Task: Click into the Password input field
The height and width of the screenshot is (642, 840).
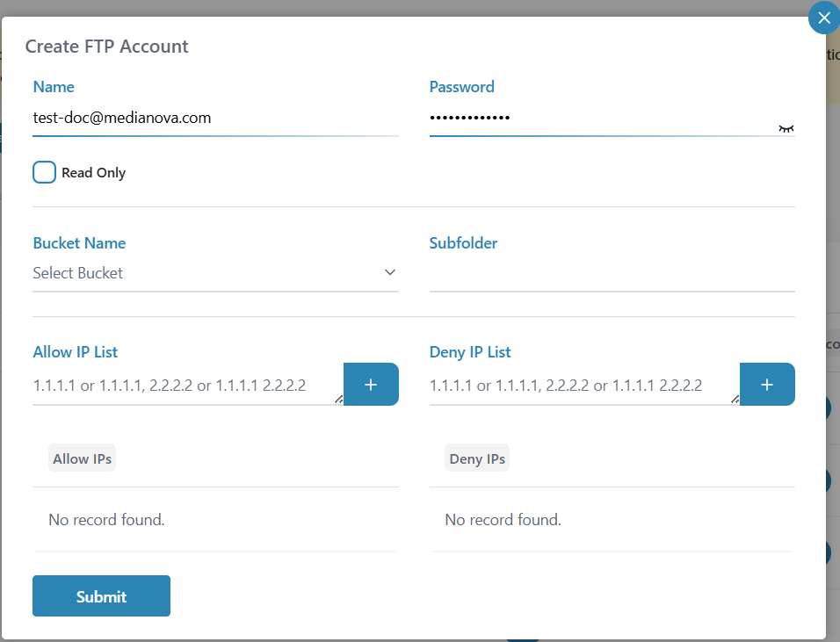Action: pyautogui.click(x=597, y=118)
